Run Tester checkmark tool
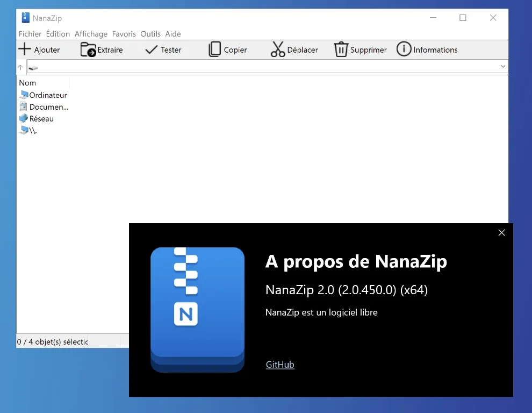532x413 pixels. point(152,49)
